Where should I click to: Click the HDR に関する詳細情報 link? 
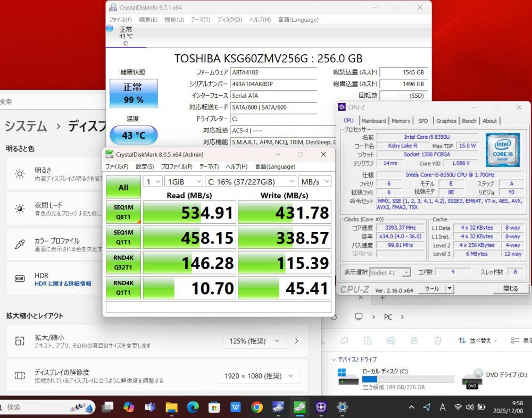[63, 284]
